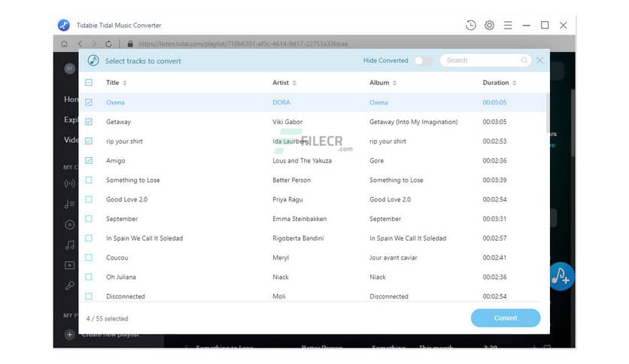Sort tracks by Artist column arrows
Image resolution: width=629 pixels, height=364 pixels.
294,83
